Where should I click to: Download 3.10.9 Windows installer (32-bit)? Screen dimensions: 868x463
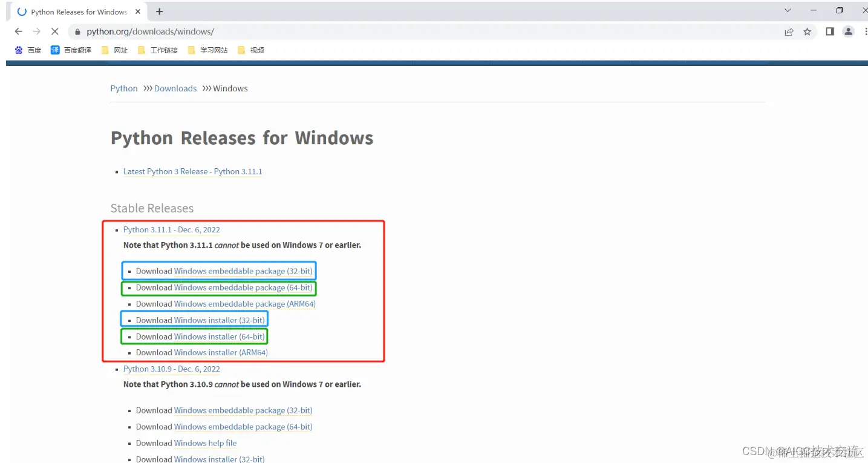219,459
